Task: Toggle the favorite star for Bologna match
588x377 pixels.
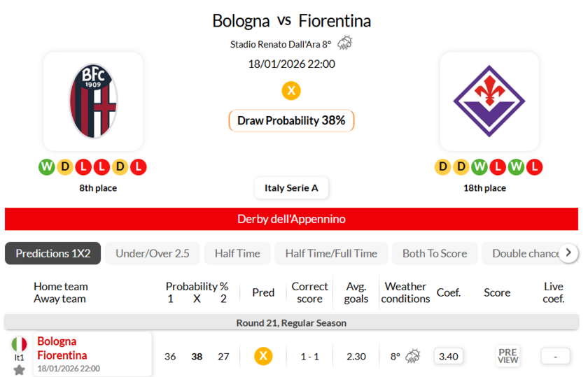Action: (20, 369)
